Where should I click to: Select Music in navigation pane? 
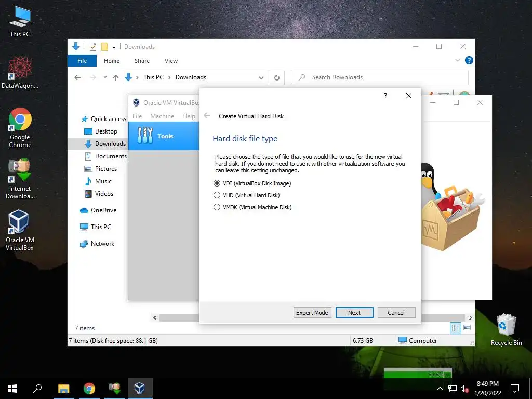[x=98, y=181]
